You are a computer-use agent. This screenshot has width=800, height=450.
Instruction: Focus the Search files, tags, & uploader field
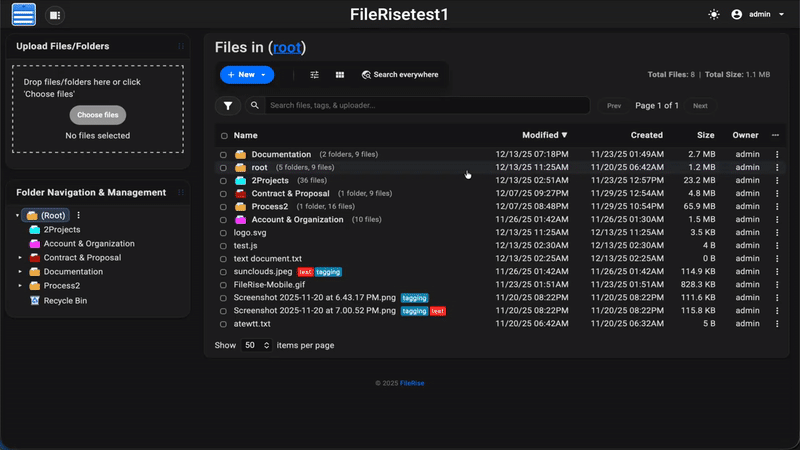pyautogui.click(x=428, y=105)
